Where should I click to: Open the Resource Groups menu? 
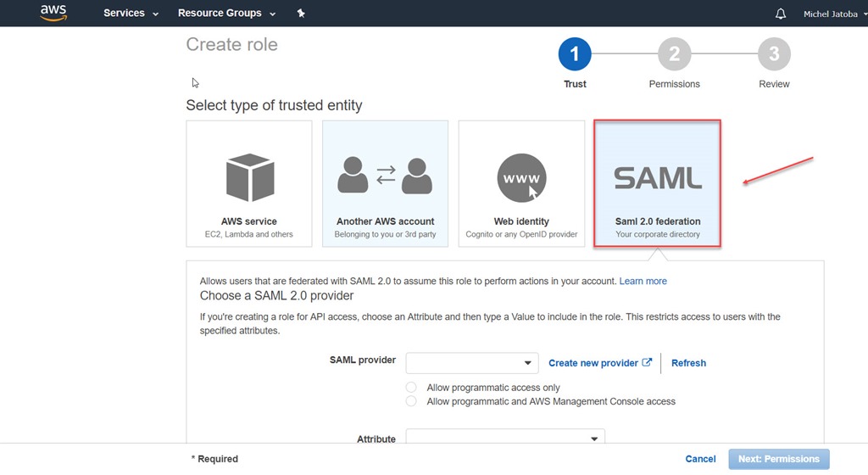point(226,13)
